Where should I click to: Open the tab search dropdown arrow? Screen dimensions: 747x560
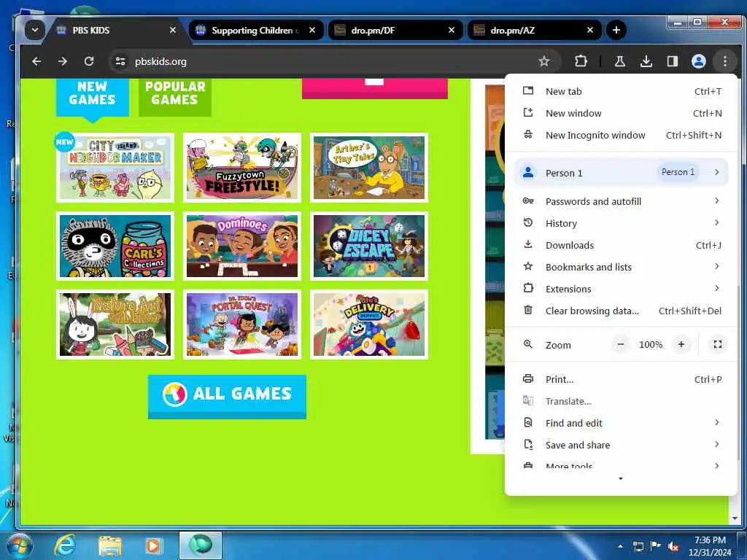[x=35, y=30]
